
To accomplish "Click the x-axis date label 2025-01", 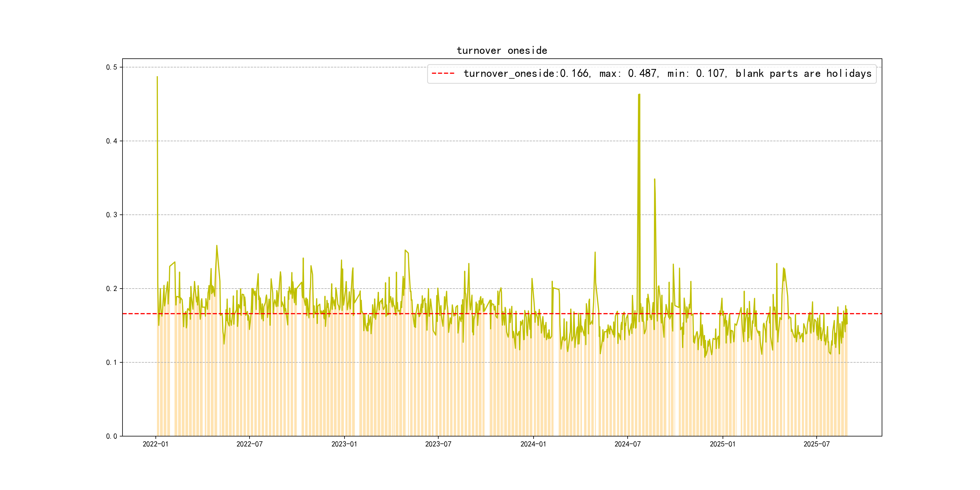I will point(722,444).
